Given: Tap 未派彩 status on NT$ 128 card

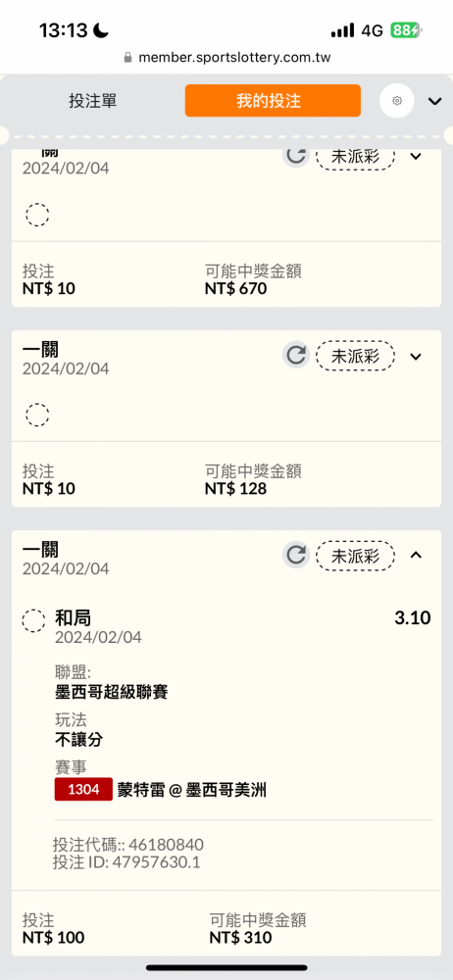Looking at the screenshot, I should (355, 357).
